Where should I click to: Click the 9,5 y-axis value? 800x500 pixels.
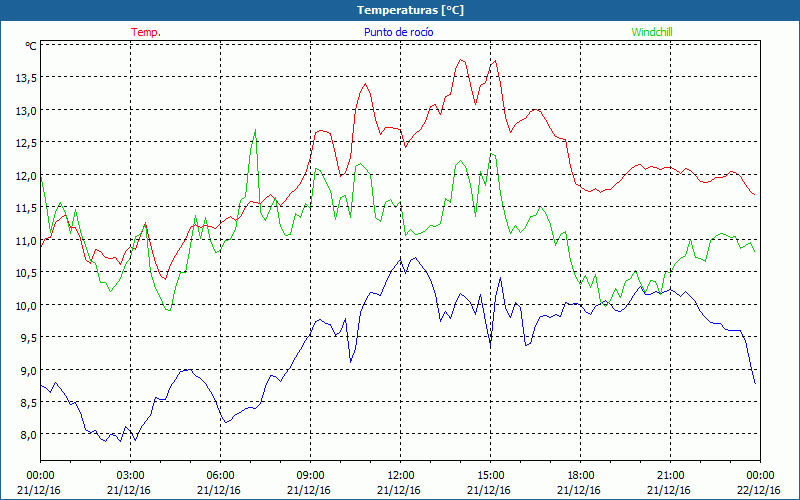click(x=29, y=338)
